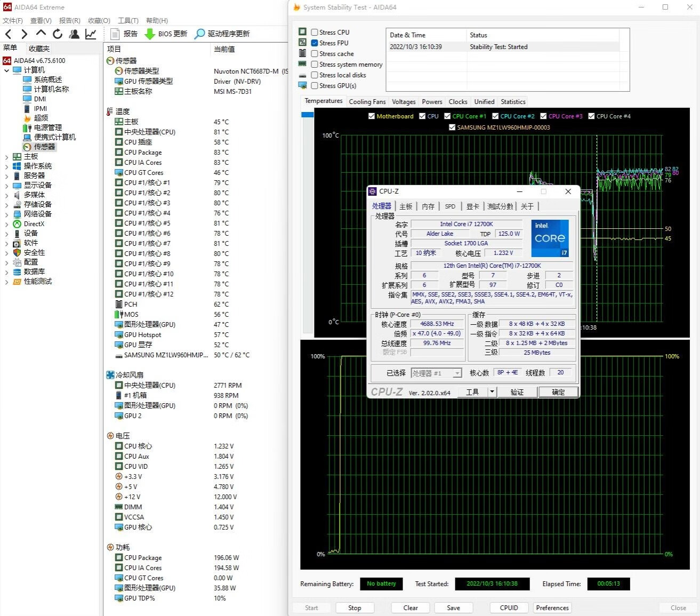Open the graph chart icon in toolbar
Image resolution: width=700 pixels, height=616 pixels.
pos(91,34)
